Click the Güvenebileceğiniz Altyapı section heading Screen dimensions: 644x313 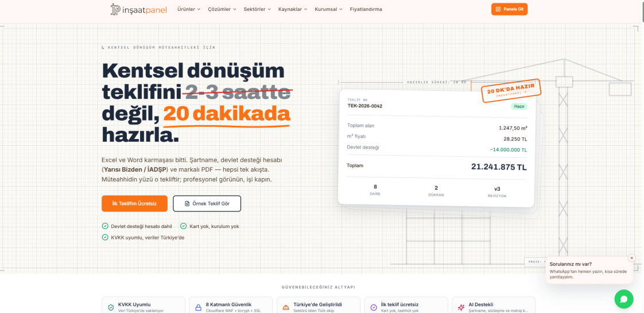pyautogui.click(x=319, y=287)
